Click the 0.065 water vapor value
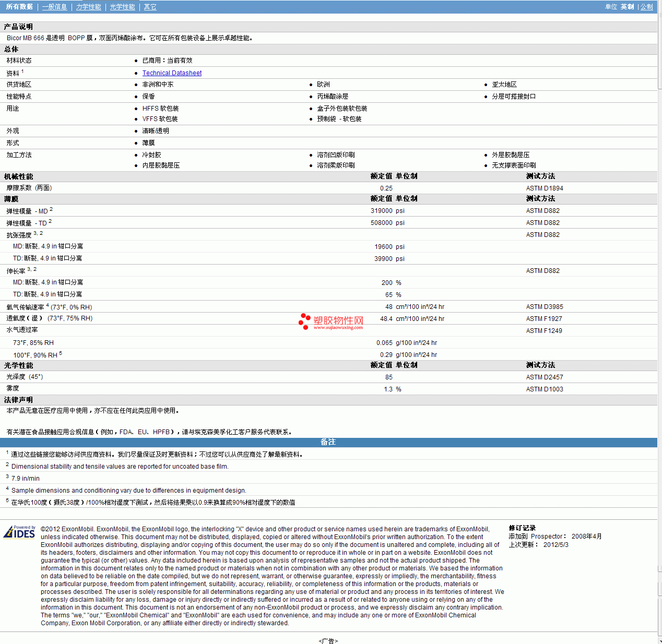The image size is (662, 644). (x=384, y=343)
